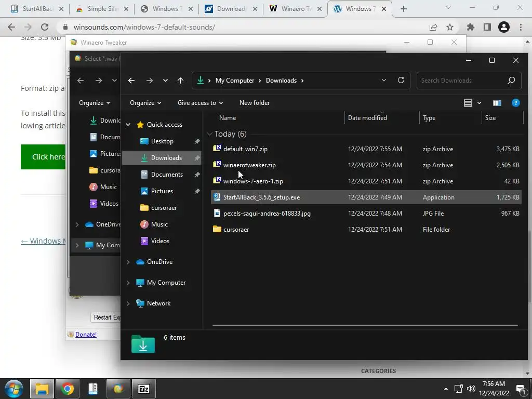
Task: Switch to Winaero Tweaker browser tab
Action: click(296, 9)
